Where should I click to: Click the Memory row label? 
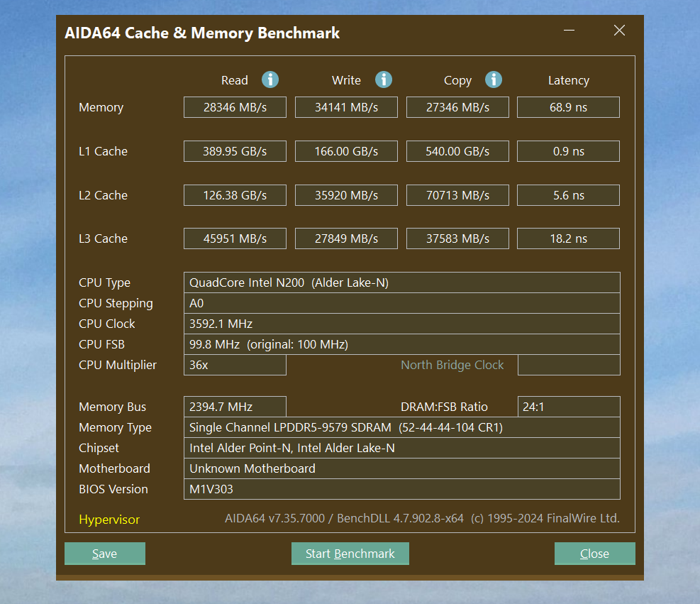pos(101,108)
